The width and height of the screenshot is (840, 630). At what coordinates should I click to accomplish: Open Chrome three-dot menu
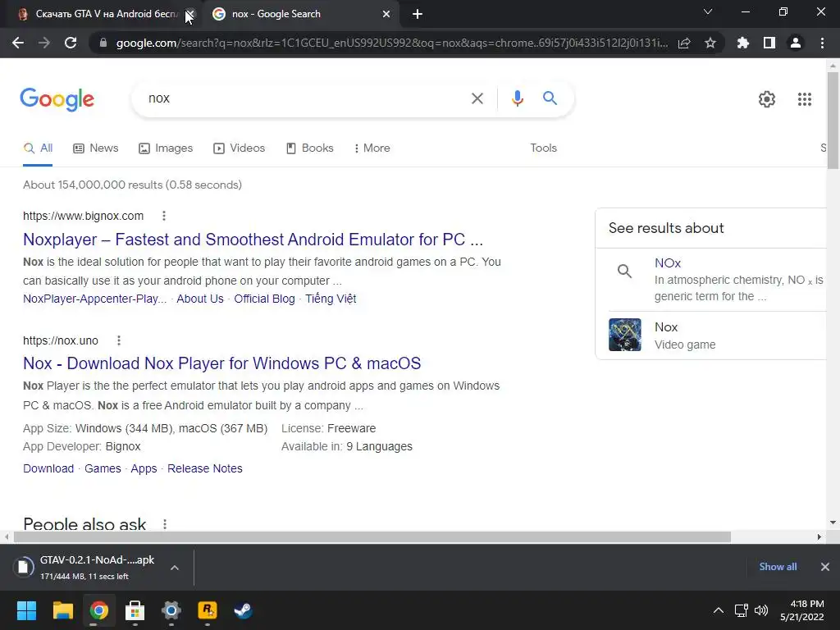[822, 43]
